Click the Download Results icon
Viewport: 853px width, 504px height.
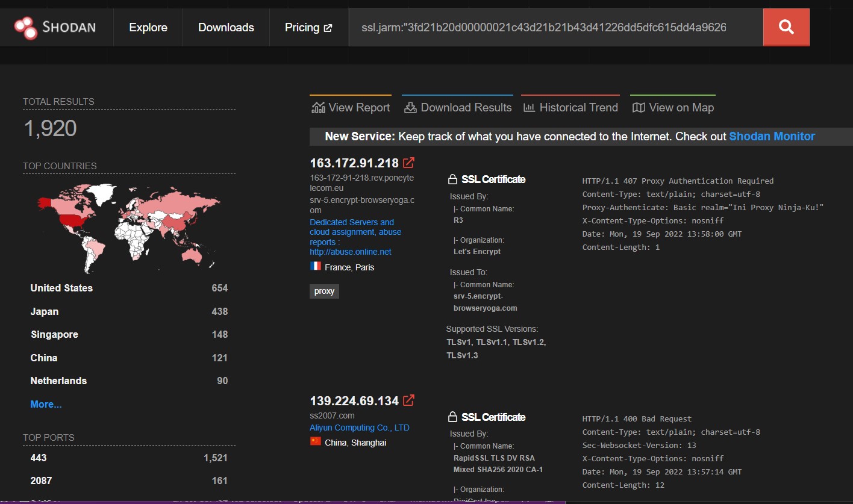[410, 107]
